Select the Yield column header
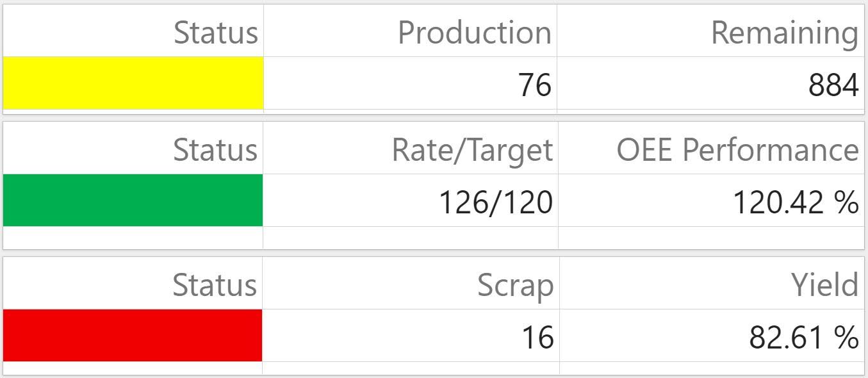This screenshot has height=378, width=868. click(x=824, y=285)
